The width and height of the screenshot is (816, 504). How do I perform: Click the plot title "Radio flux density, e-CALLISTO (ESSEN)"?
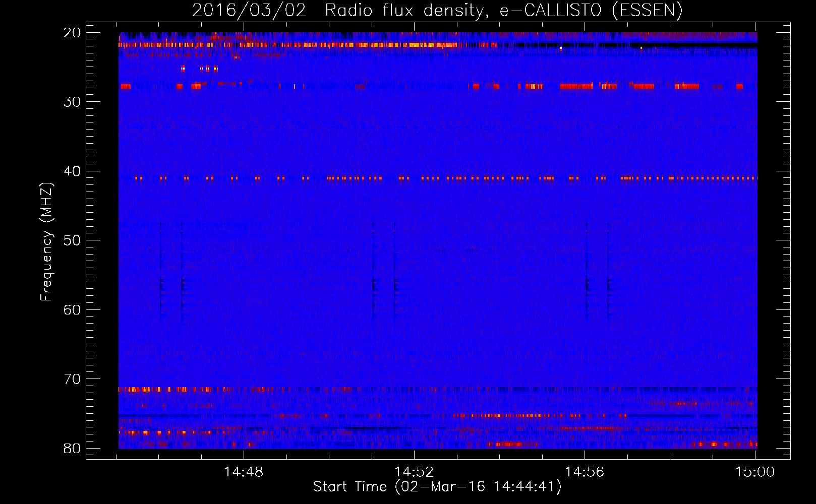[x=503, y=11]
